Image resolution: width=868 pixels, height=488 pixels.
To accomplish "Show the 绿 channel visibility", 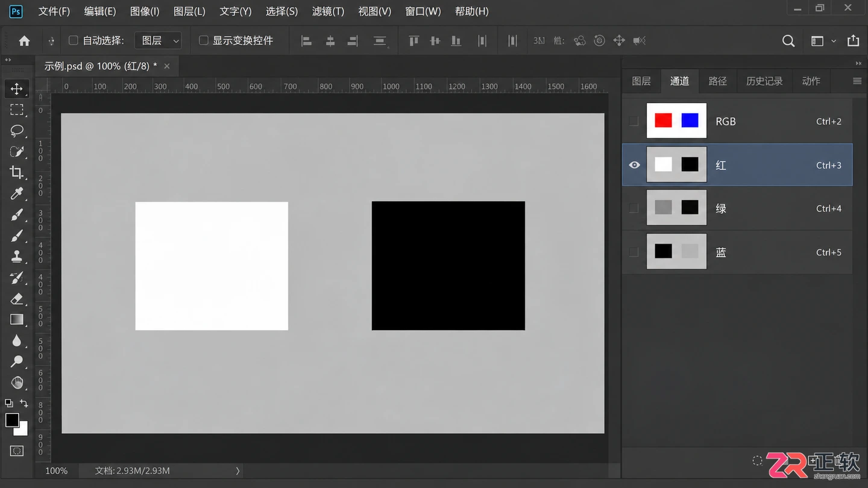I will tap(634, 208).
